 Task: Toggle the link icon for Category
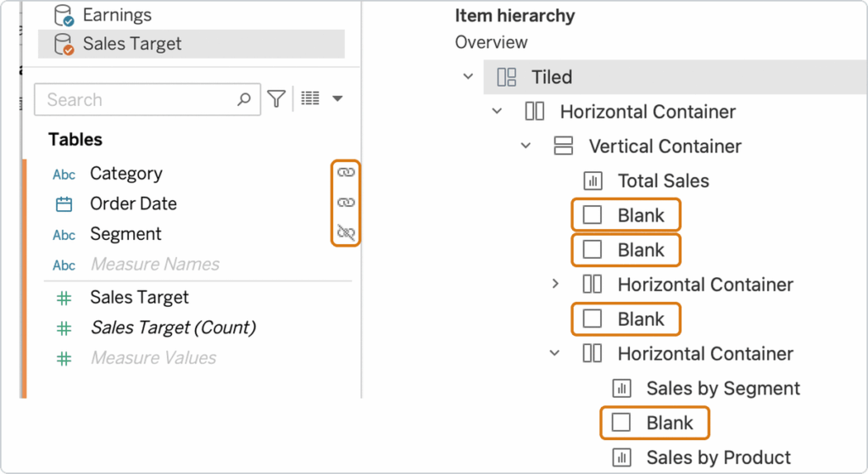coord(346,172)
